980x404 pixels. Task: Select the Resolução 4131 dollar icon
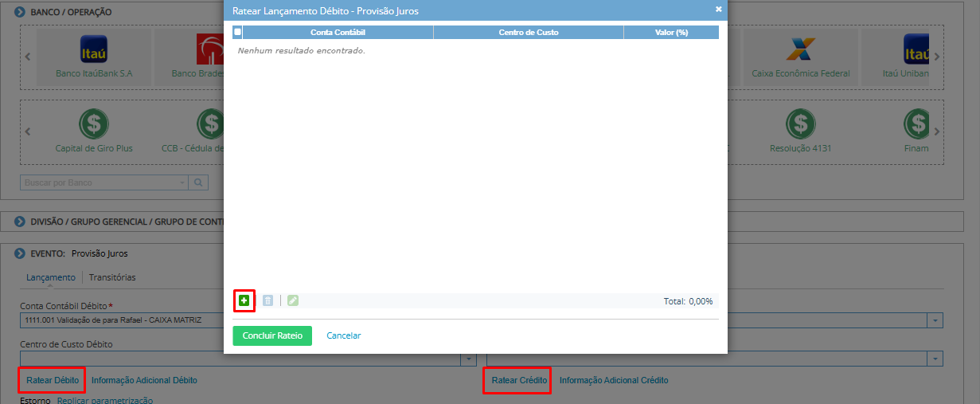coord(801,124)
